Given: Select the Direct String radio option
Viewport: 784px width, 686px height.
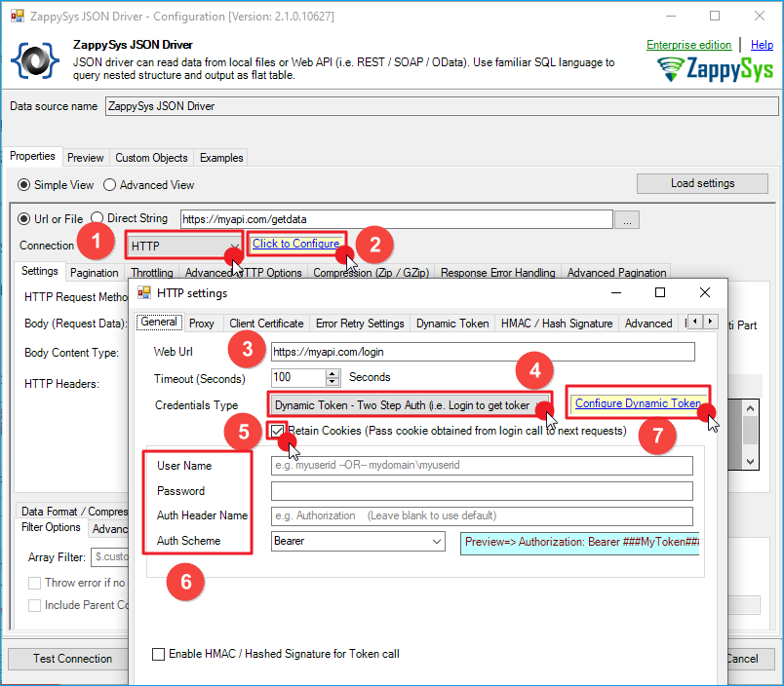Looking at the screenshot, I should pos(98,218).
